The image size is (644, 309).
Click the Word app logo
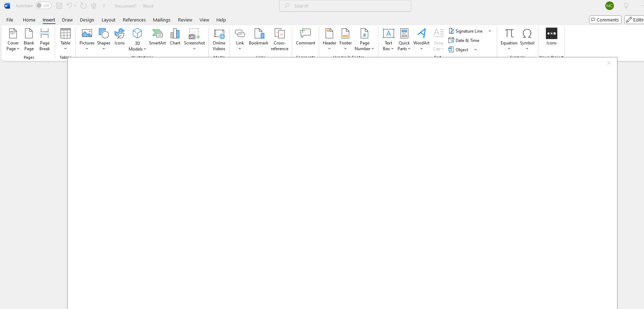point(7,6)
